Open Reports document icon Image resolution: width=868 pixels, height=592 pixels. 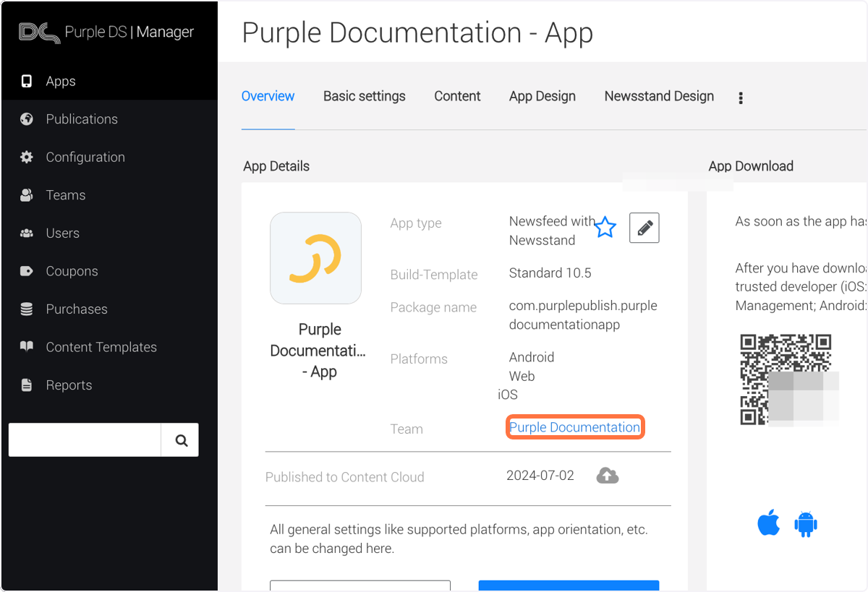click(x=27, y=385)
